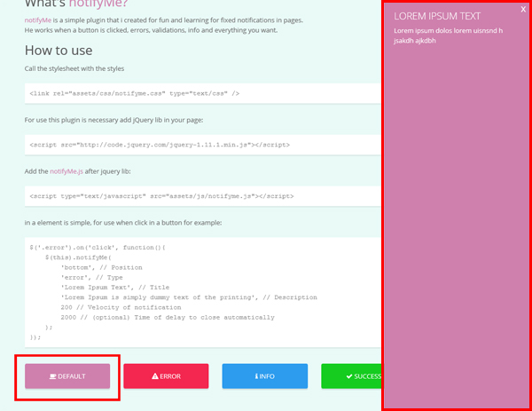Click the 'dummy text of the printing' Description line

[189, 297]
